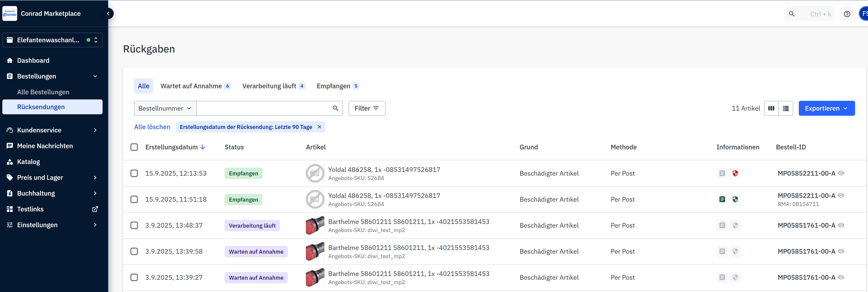868x292 pixels.
Task: Switch to column view layout icon
Action: tap(771, 108)
